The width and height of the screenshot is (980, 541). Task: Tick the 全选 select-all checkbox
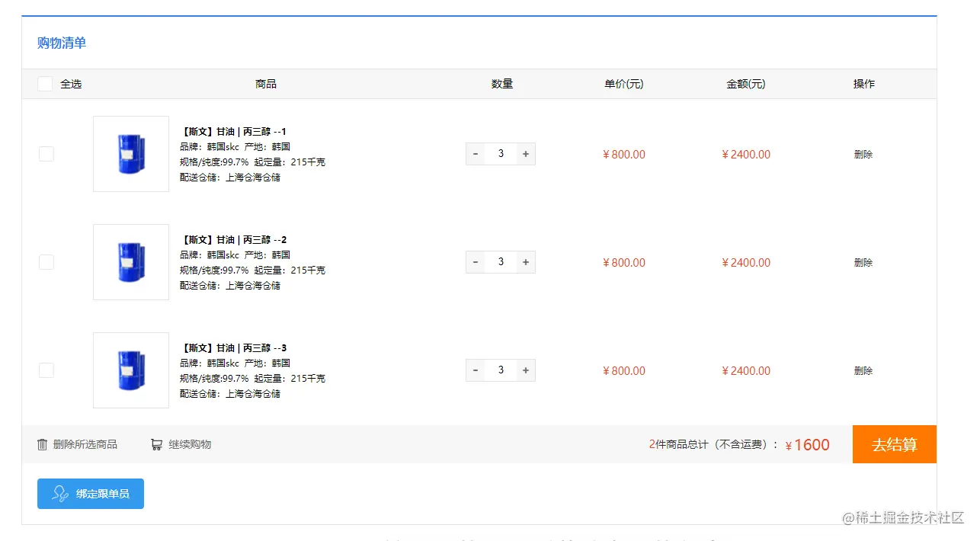click(x=45, y=84)
